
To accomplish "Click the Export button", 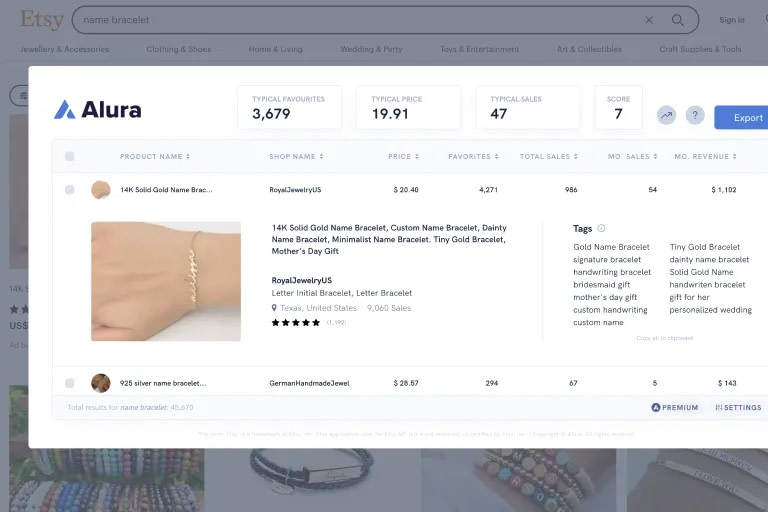I will (x=745, y=118).
